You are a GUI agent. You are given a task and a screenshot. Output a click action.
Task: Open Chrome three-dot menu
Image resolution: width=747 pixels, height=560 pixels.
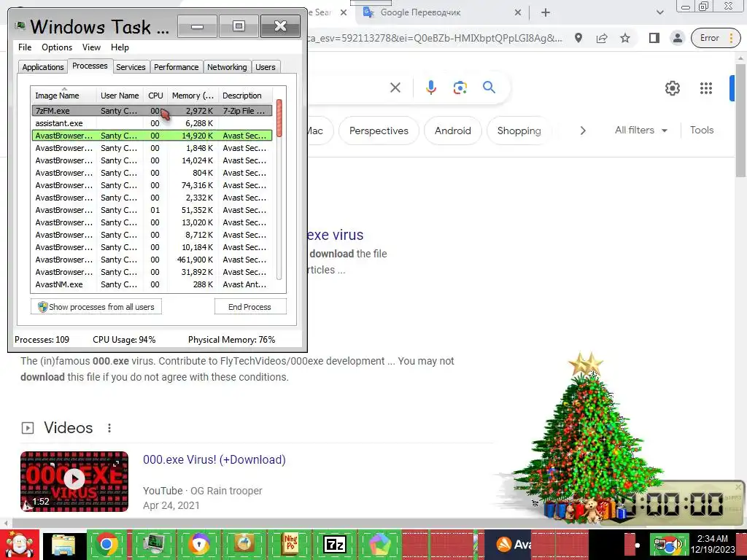pyautogui.click(x=731, y=38)
